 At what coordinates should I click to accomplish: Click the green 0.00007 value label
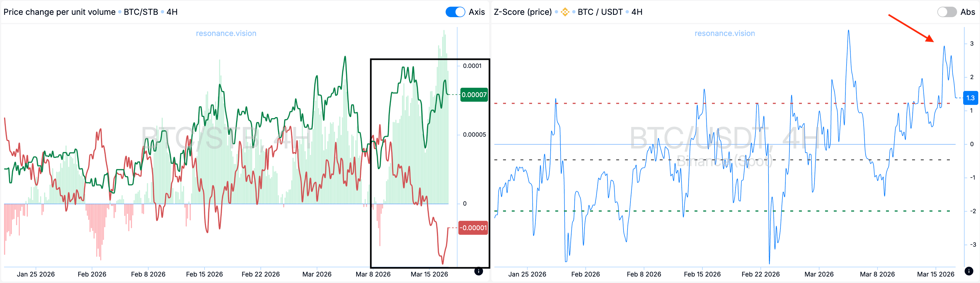tap(474, 95)
